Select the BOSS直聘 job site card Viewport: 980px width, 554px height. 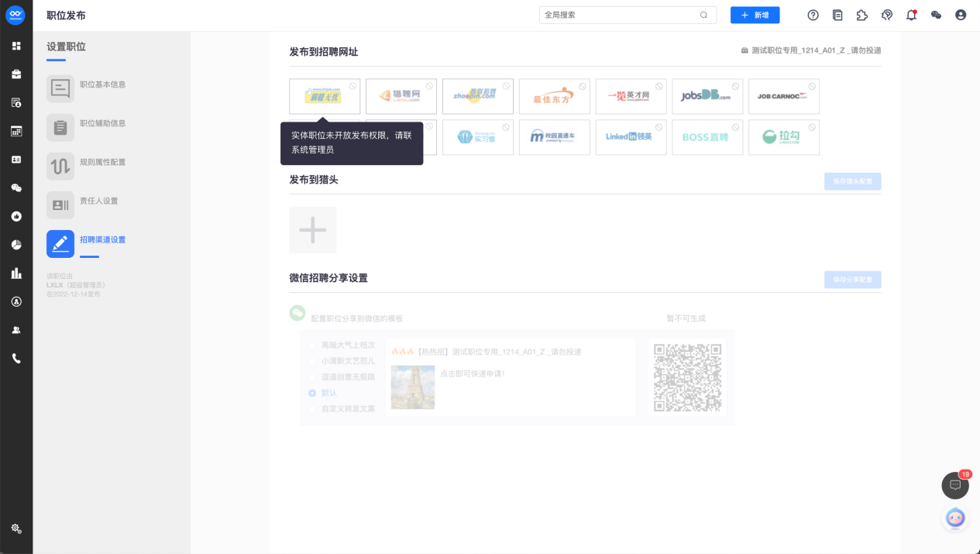[x=707, y=137]
